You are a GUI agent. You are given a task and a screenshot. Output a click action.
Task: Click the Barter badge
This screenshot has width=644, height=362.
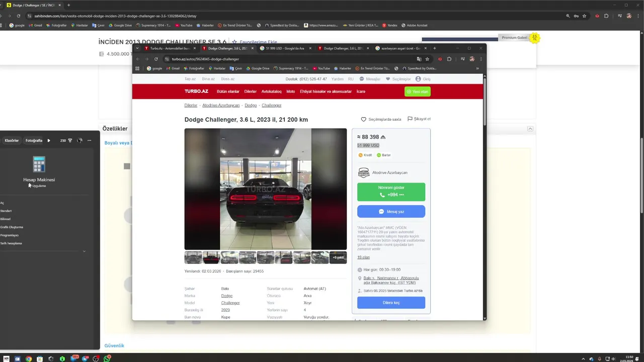click(x=384, y=155)
